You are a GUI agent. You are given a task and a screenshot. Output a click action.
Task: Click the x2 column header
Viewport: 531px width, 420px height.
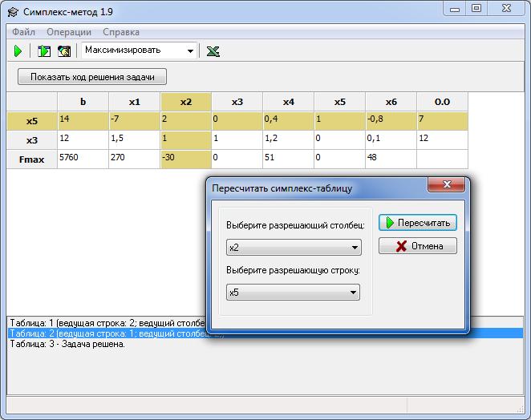185,102
